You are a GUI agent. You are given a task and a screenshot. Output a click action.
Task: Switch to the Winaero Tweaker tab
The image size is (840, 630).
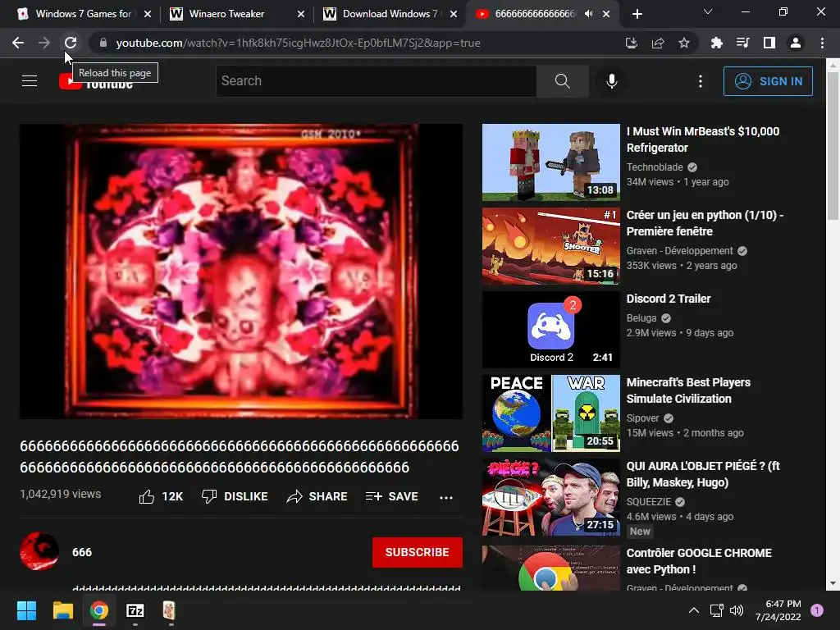(x=226, y=14)
